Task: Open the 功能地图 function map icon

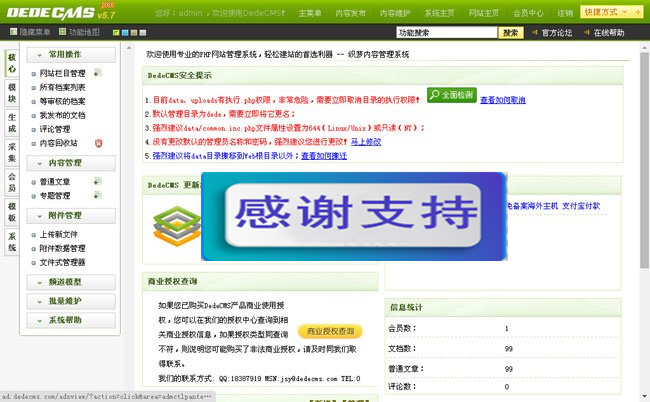Action: pyautogui.click(x=62, y=31)
